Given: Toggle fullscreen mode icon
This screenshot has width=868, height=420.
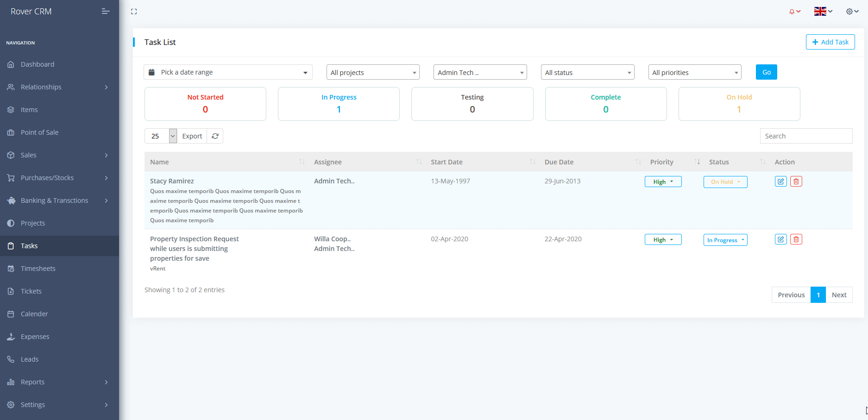Looking at the screenshot, I should 134,12.
